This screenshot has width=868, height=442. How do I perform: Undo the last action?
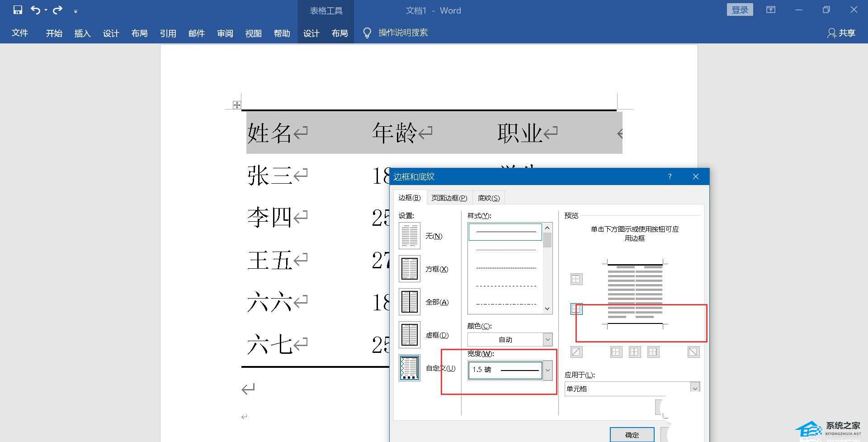tap(35, 10)
